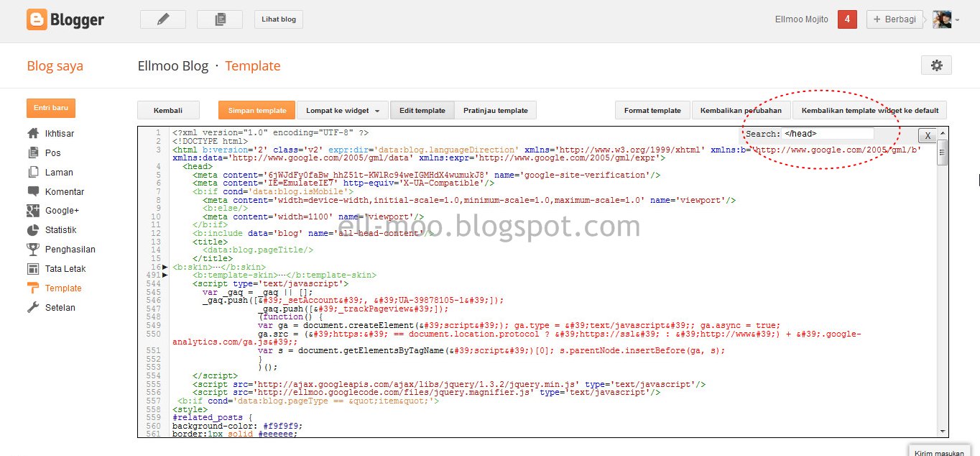Image resolution: width=980 pixels, height=456 pixels.
Task: Click the Ellmoo Mojito account name
Action: (802, 19)
